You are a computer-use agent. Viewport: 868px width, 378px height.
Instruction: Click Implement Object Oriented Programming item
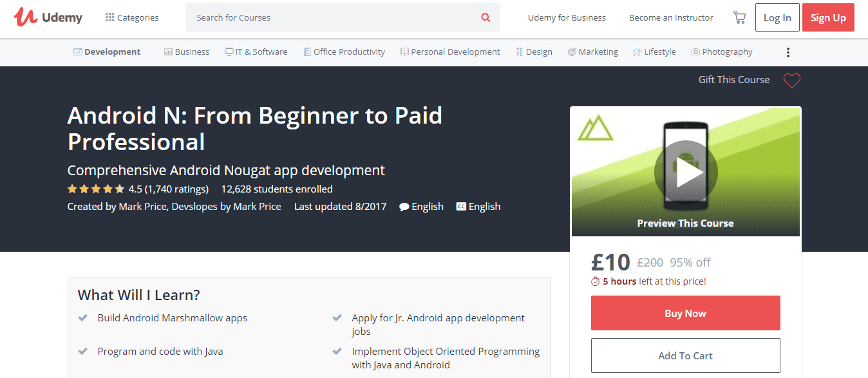(446, 358)
